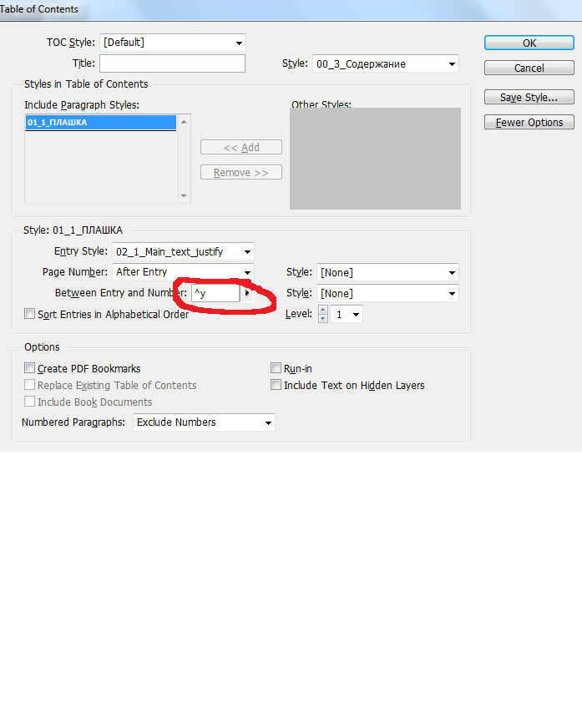This screenshot has height=728, width=582.
Task: Toggle the Run-in checkbox
Action: (x=276, y=368)
